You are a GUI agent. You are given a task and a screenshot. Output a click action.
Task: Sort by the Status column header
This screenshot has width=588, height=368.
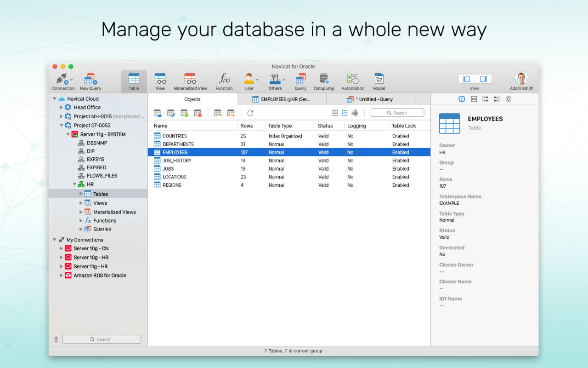[329, 126]
